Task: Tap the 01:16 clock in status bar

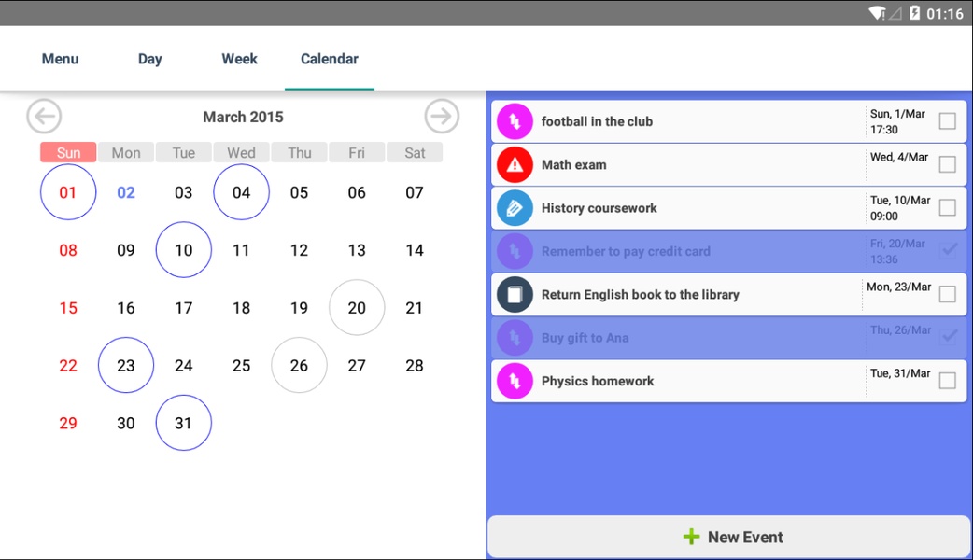Action: [944, 14]
